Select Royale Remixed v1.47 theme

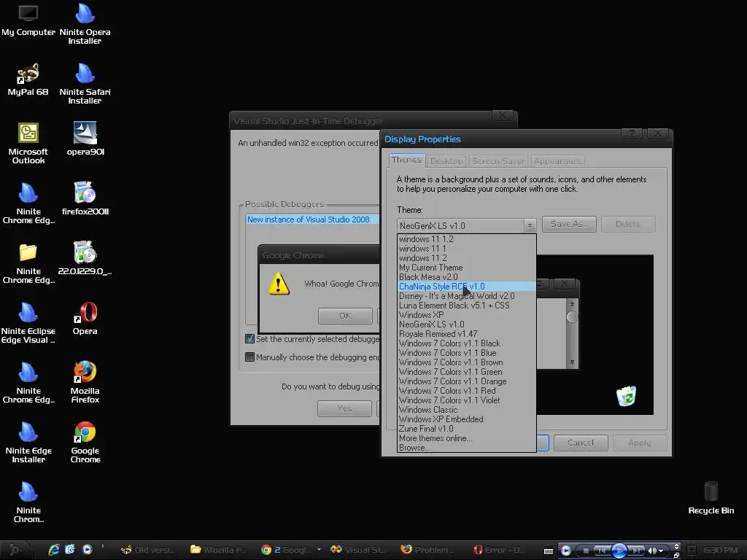coord(467,334)
